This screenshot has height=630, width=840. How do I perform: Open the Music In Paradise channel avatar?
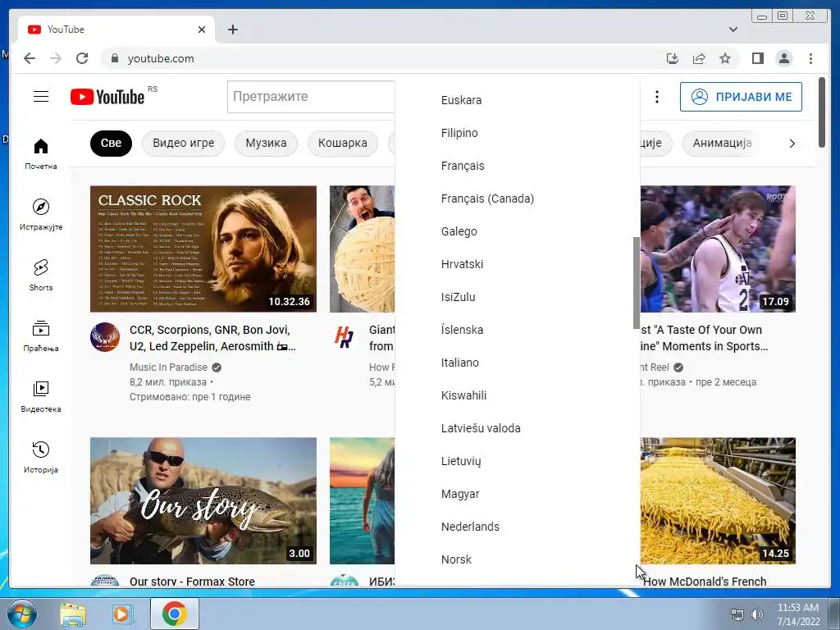click(105, 337)
